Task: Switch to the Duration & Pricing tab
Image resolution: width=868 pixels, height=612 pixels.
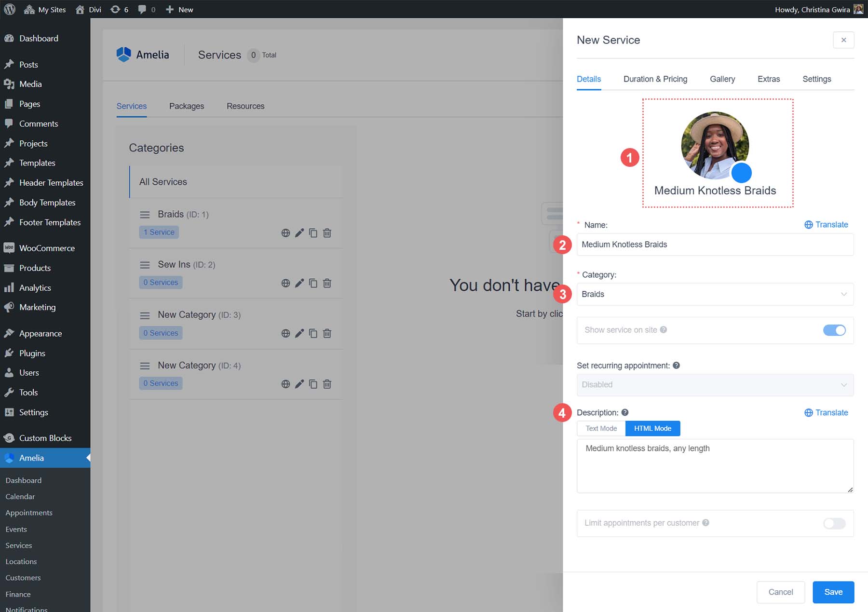Action: tap(655, 79)
